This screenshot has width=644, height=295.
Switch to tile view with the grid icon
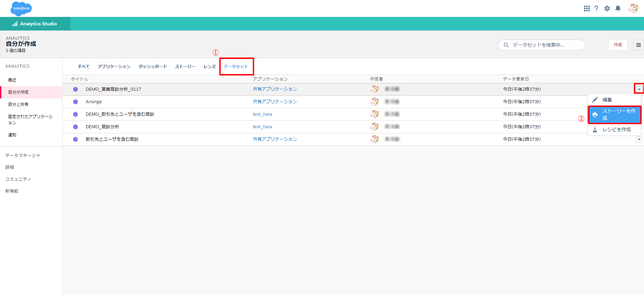[638, 45]
